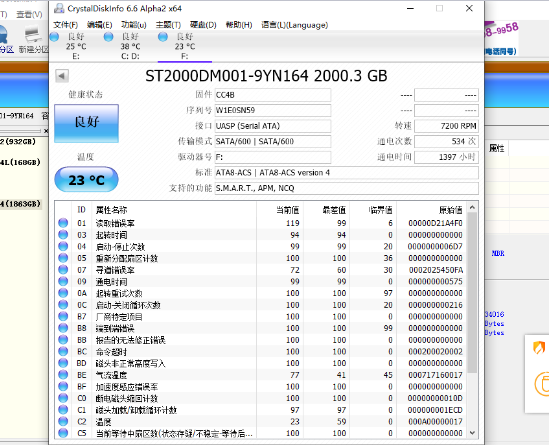Image resolution: width=549 pixels, height=445 pixels.
Task: Click the SMART list scroll down arrow
Action: click(472, 433)
